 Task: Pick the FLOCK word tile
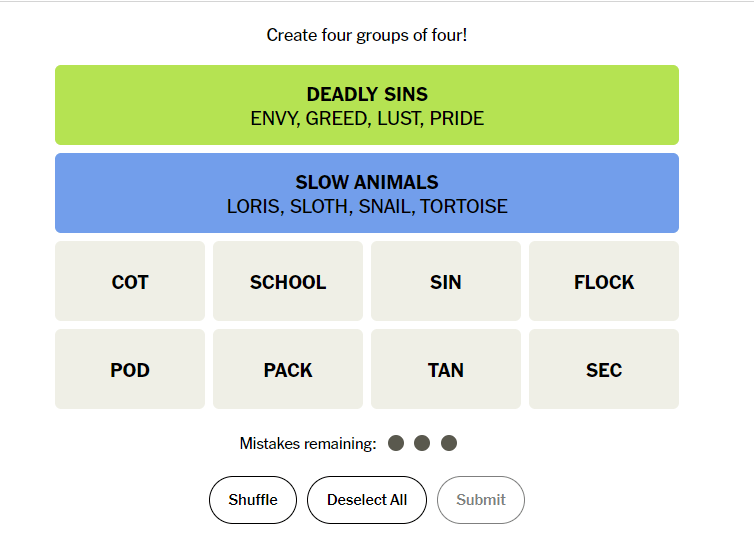click(604, 282)
